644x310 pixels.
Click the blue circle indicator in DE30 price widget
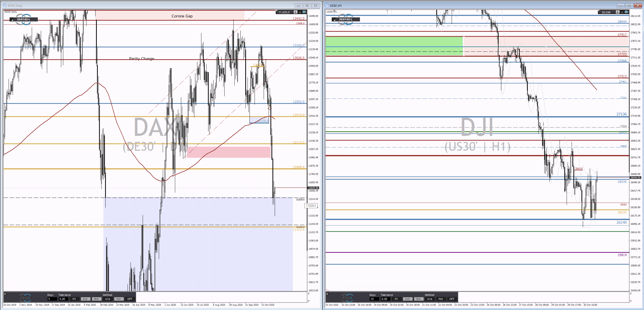[x=304, y=12]
